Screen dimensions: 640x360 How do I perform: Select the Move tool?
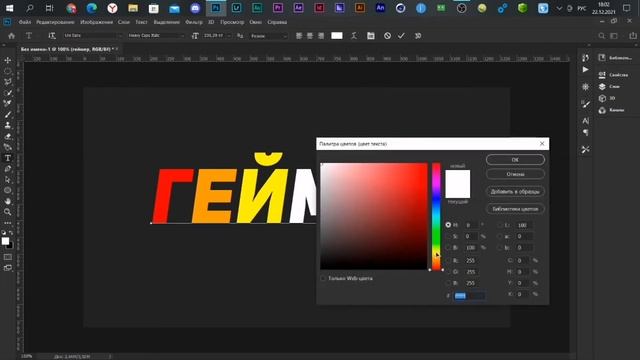(x=7, y=60)
